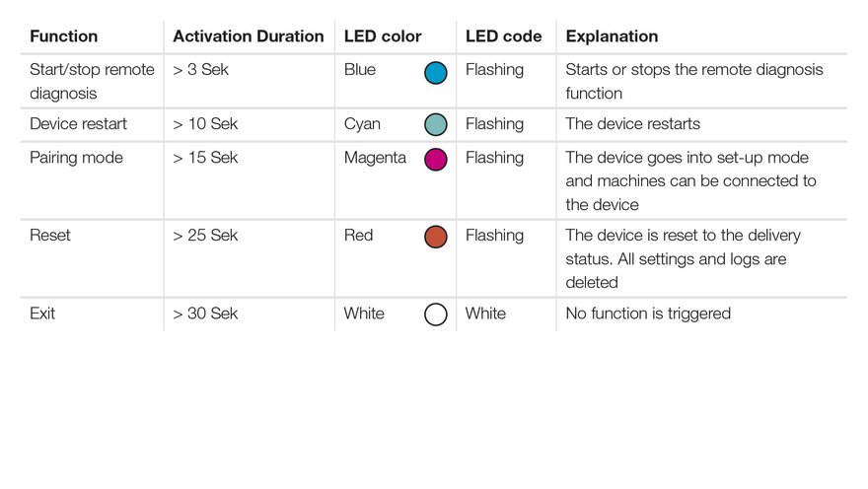
Task: Click the white LED color circle
Action: point(435,314)
